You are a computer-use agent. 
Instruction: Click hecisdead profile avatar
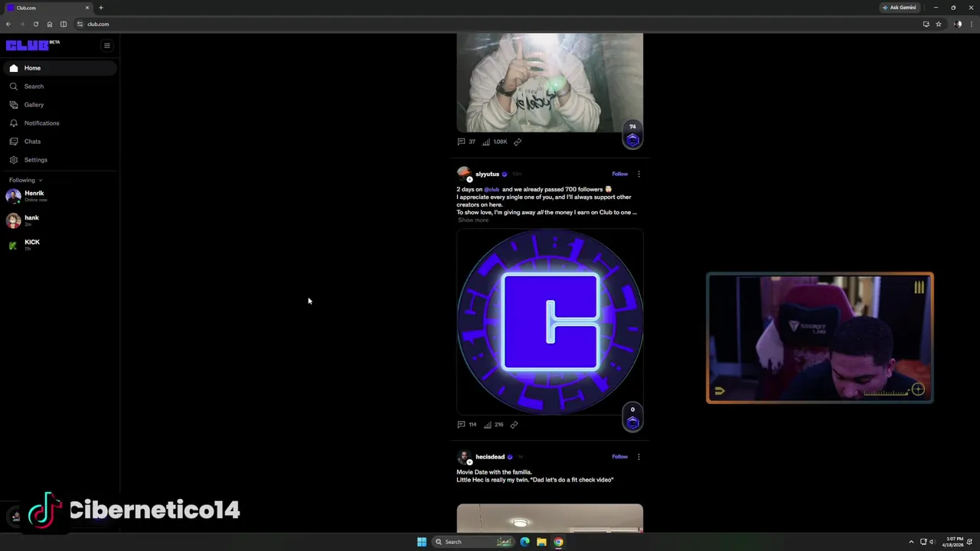464,458
